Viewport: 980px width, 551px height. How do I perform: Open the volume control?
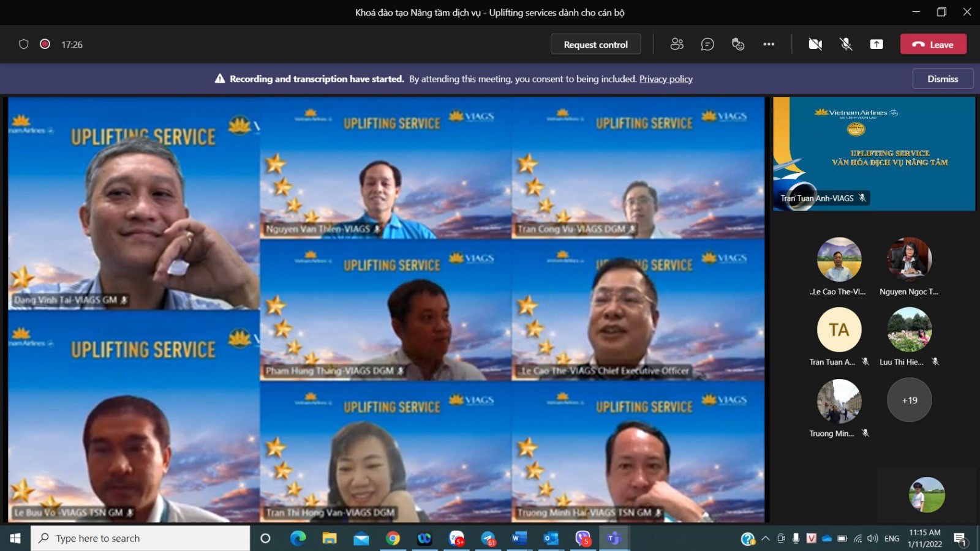click(x=873, y=538)
